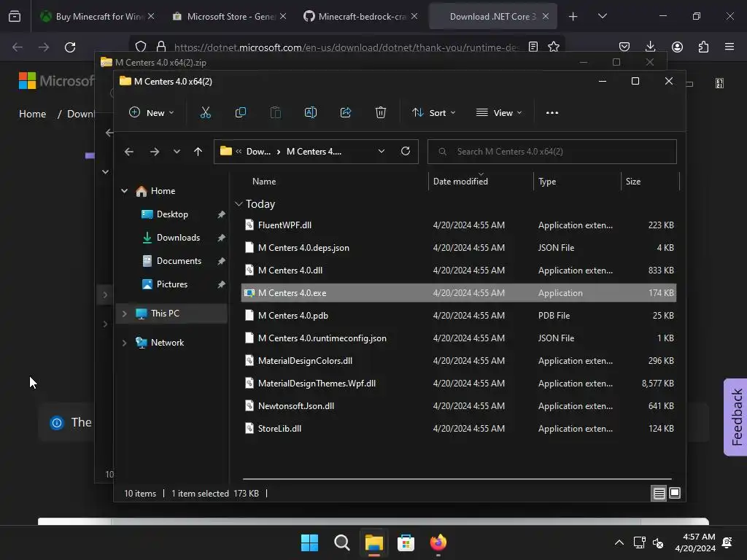Go forward in the Explorer navigation
Viewport: 747px width, 560px height.
point(155,152)
